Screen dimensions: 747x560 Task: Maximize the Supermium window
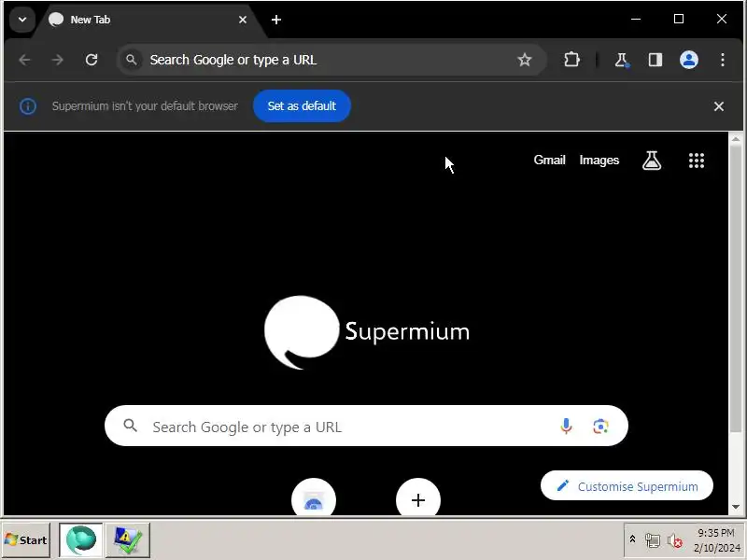679,19
